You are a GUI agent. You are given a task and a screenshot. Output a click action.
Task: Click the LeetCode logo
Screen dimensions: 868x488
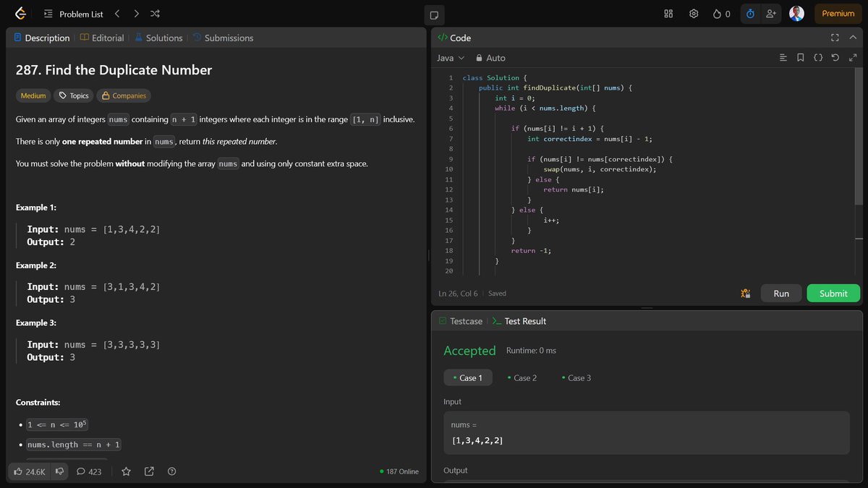20,14
